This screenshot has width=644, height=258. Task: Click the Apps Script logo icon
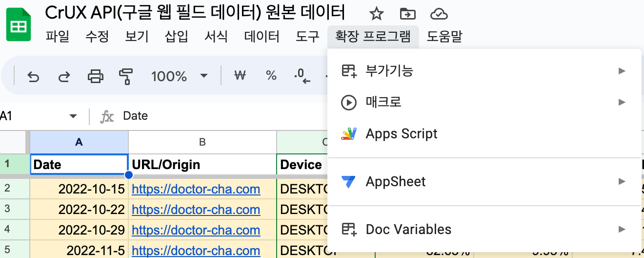point(348,134)
